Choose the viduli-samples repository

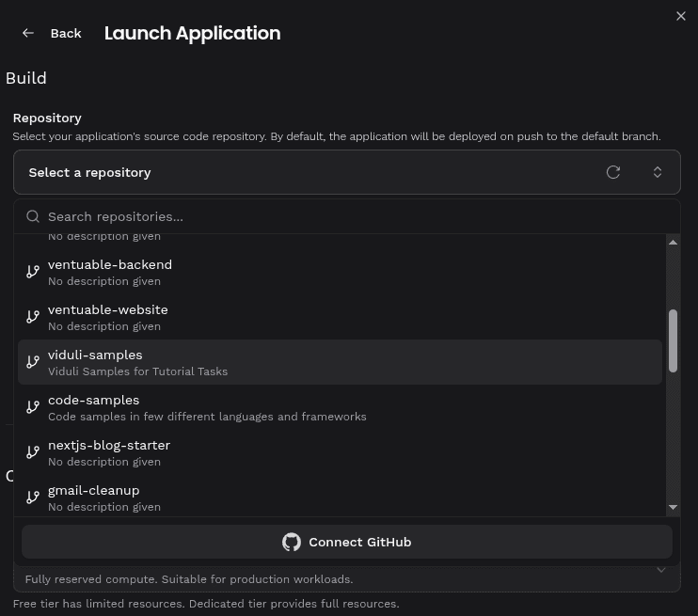(341, 362)
